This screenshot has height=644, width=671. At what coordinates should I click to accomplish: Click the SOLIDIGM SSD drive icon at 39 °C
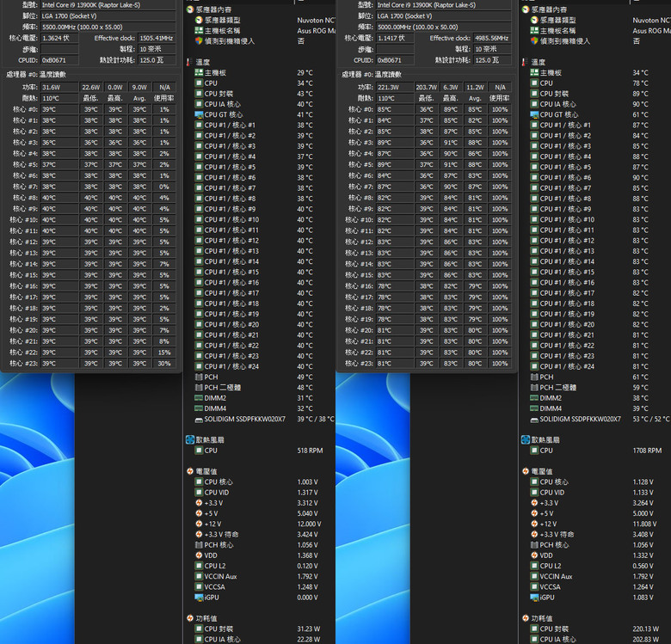click(x=199, y=420)
